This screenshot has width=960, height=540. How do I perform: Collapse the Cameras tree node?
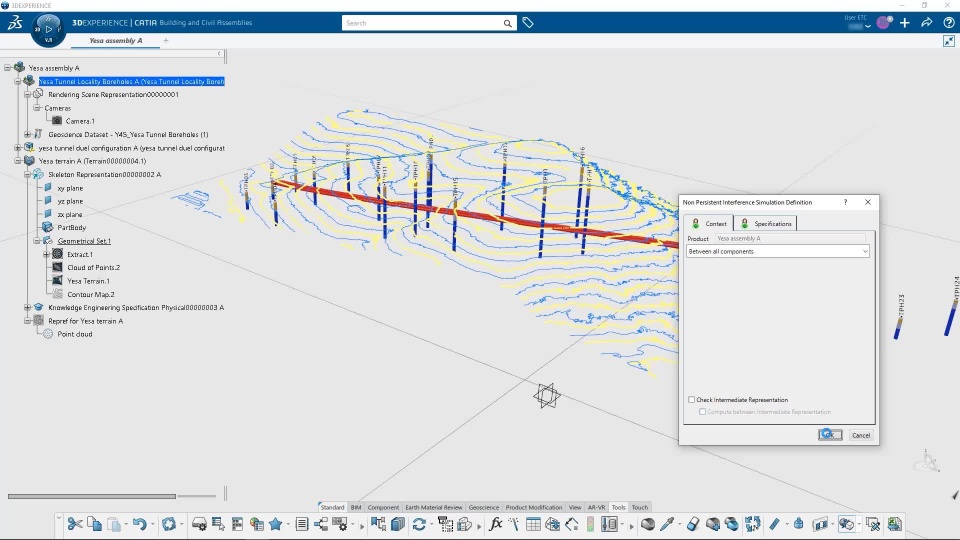point(37,108)
